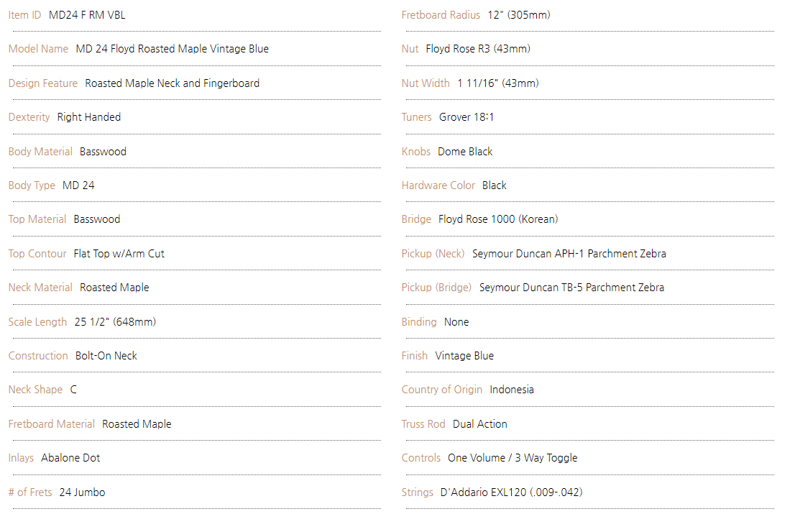Click the Fretboard Radius label
Viewport: 795px width, 532px height.
tap(441, 15)
